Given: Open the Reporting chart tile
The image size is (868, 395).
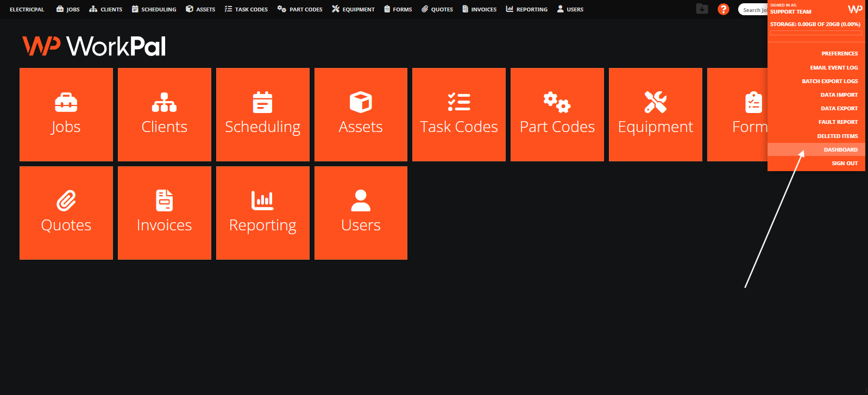Looking at the screenshot, I should [263, 213].
